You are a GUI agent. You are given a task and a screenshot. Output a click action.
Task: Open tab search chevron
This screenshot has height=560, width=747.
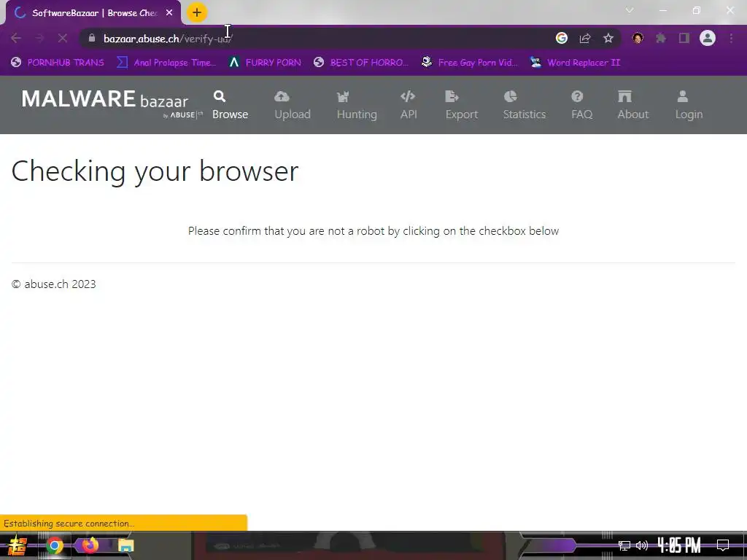630,10
